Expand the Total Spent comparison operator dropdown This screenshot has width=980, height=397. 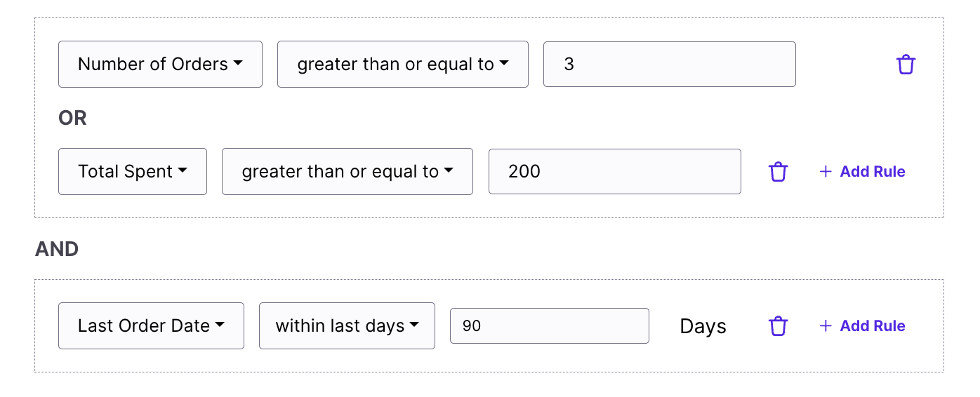(347, 172)
